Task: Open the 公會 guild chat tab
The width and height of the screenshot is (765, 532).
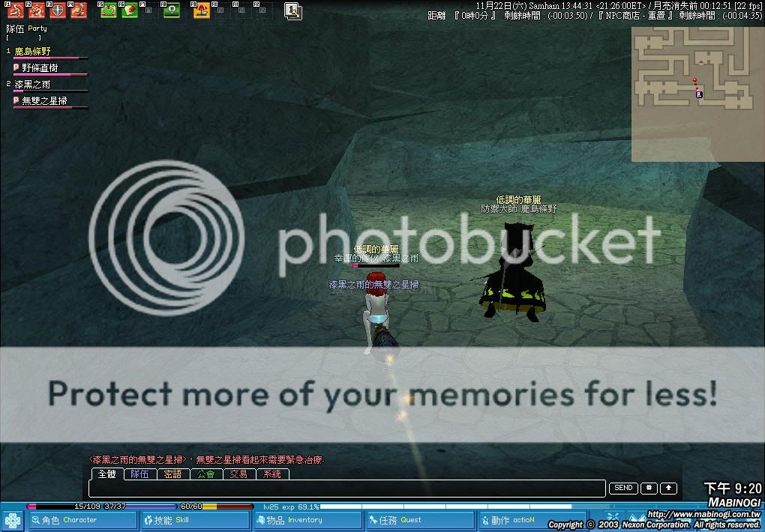Action: (x=205, y=474)
